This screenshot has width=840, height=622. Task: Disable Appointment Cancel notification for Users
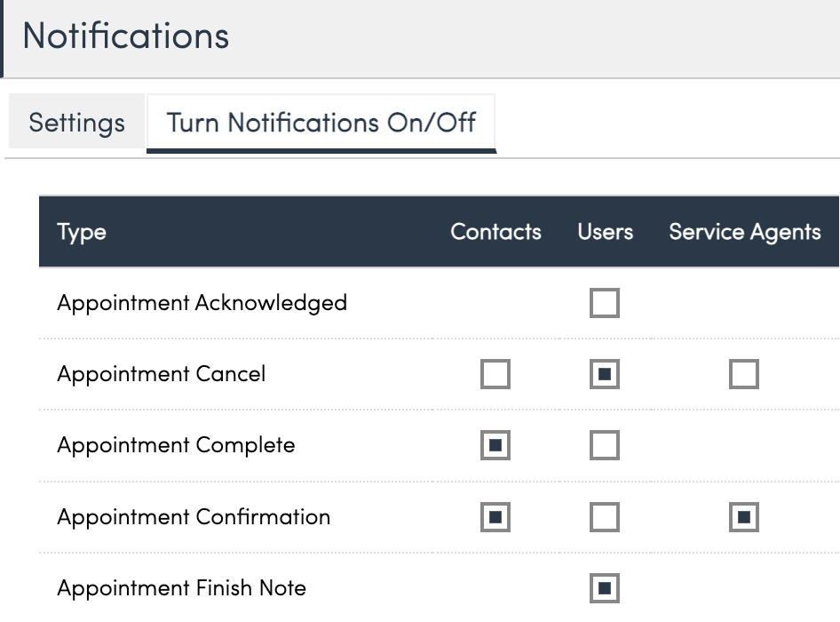(x=605, y=374)
